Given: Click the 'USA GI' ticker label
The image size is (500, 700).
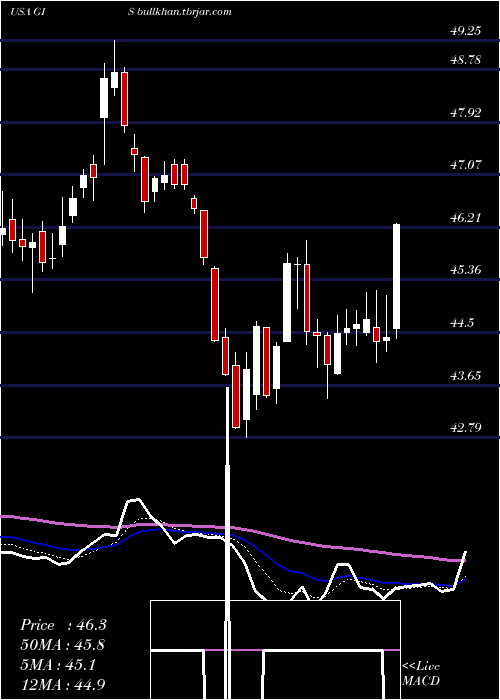Looking at the screenshot, I should tap(28, 12).
